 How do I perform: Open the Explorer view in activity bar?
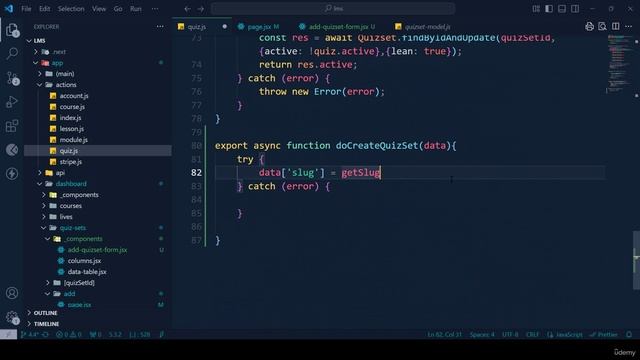tap(12, 30)
